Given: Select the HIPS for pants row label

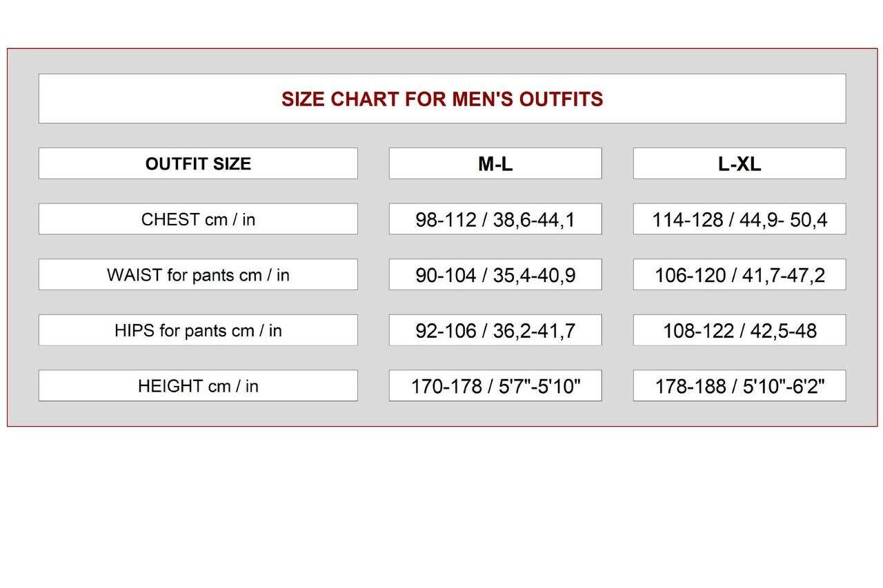Looking at the screenshot, I should tap(198, 330).
